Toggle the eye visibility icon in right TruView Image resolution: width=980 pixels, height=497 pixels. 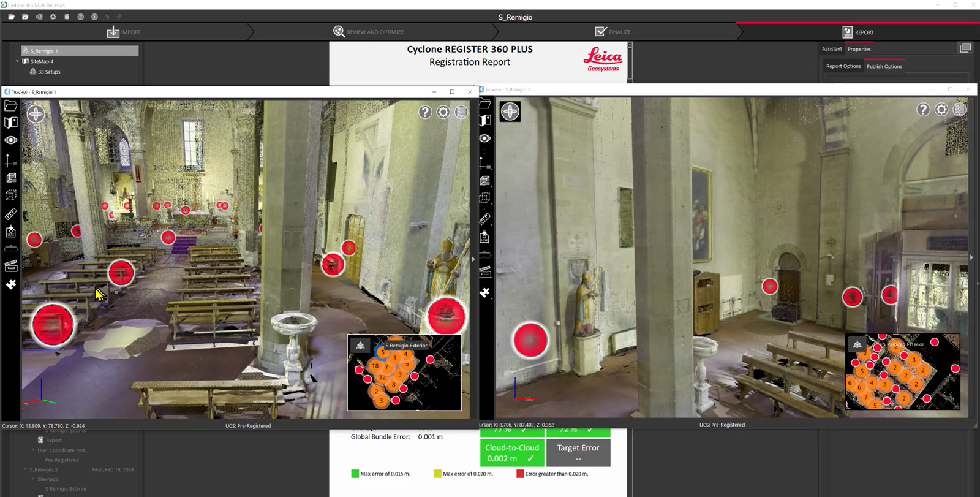point(485,138)
